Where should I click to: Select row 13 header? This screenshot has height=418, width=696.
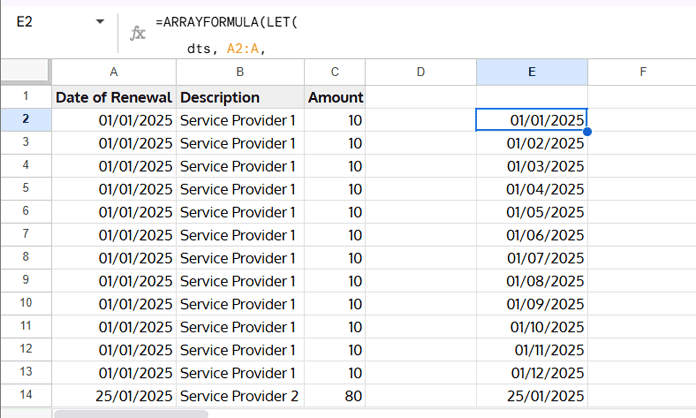26,372
